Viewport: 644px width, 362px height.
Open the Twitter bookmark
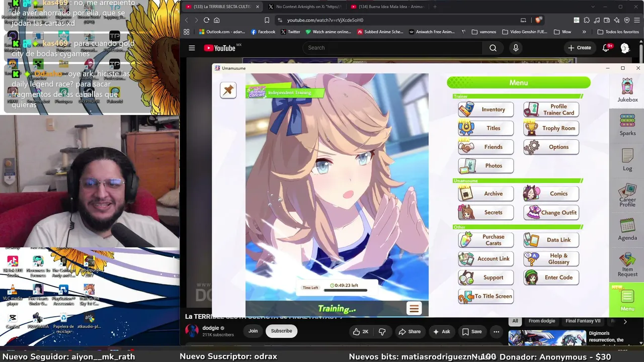click(x=290, y=32)
